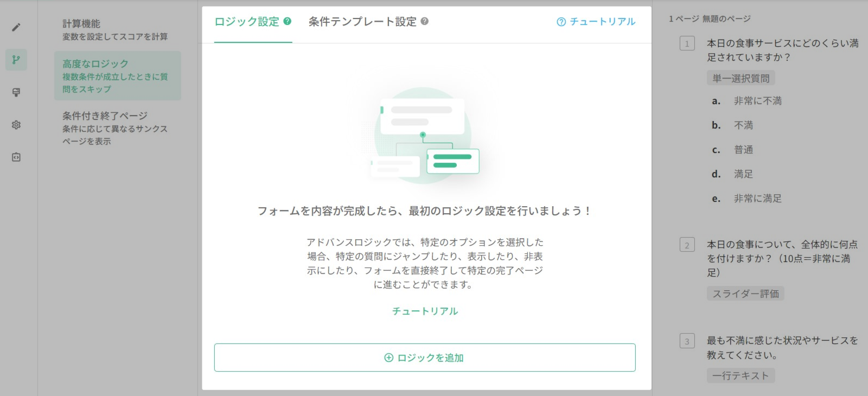The height and width of the screenshot is (396, 868).
Task: Click the ロジックを追加 button
Action: coord(425,357)
